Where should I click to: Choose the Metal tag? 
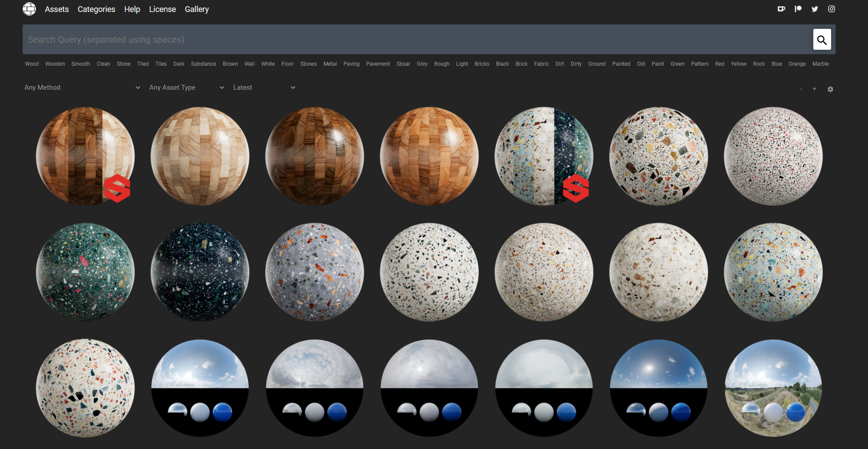pos(330,64)
